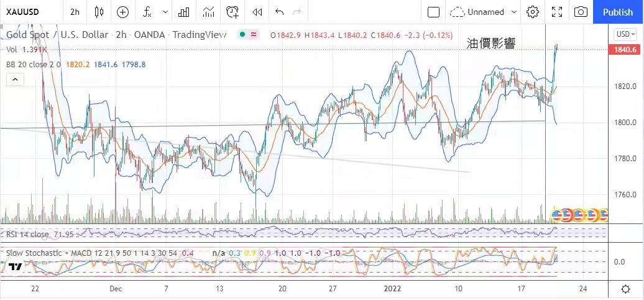Create an alert with the alarm clock icon

point(232,12)
